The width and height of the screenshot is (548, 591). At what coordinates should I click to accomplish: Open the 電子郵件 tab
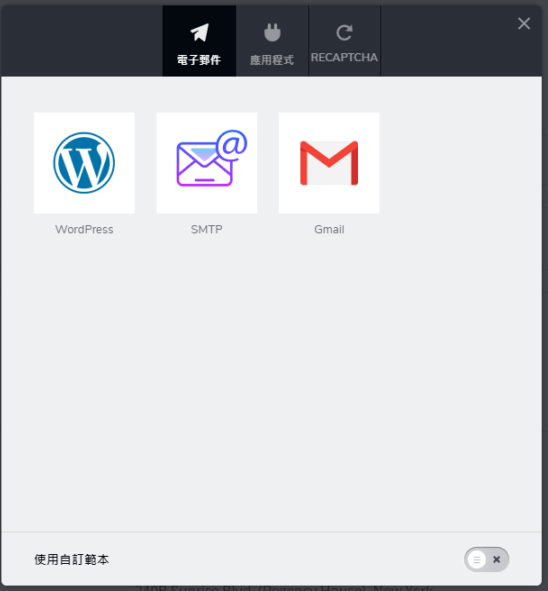(199, 41)
